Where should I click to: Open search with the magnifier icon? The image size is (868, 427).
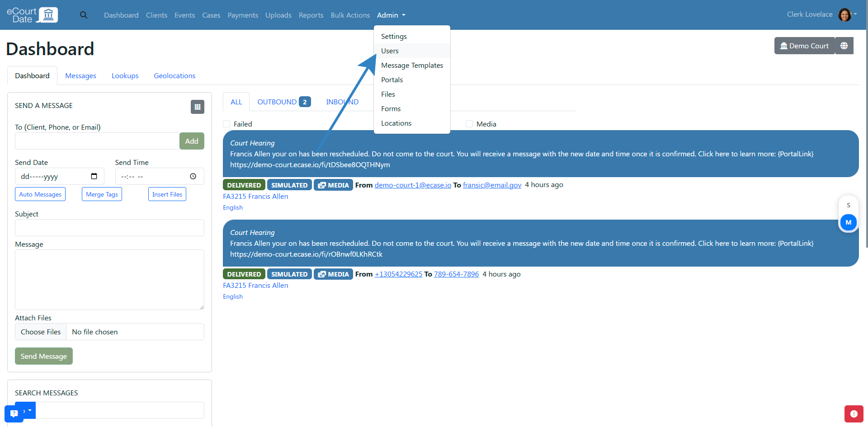(84, 15)
